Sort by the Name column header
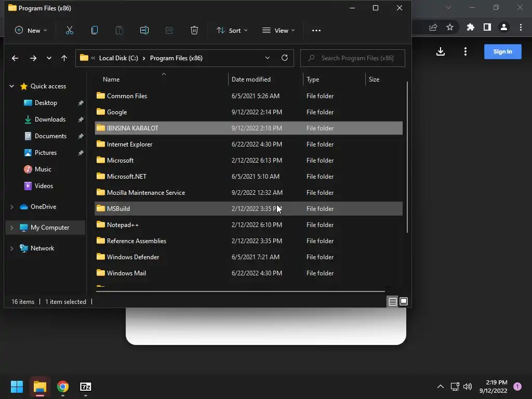532x399 pixels. click(161, 79)
